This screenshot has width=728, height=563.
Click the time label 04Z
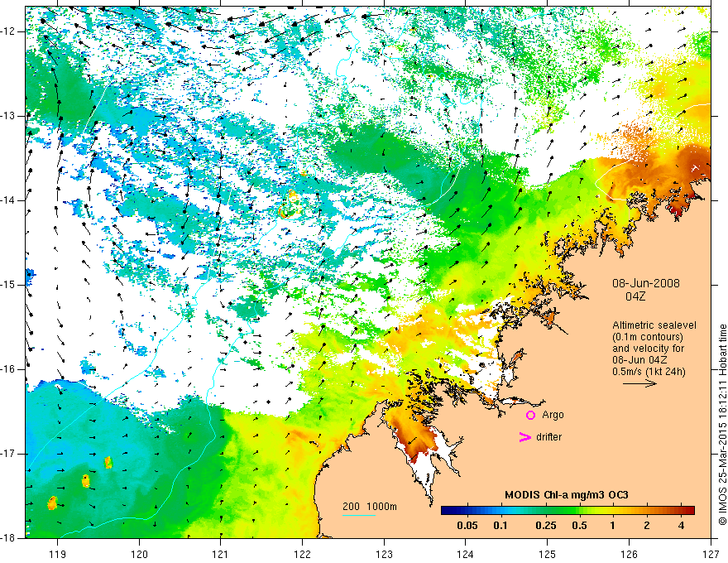point(635,296)
